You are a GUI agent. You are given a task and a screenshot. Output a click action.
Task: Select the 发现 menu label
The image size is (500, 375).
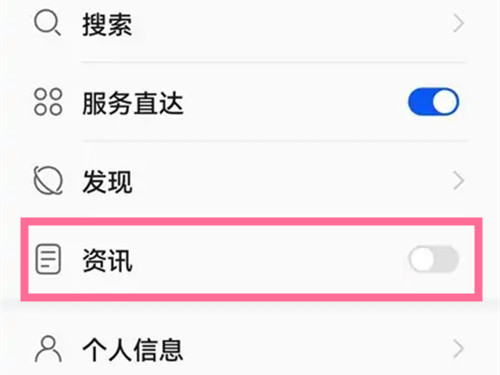[x=107, y=181]
